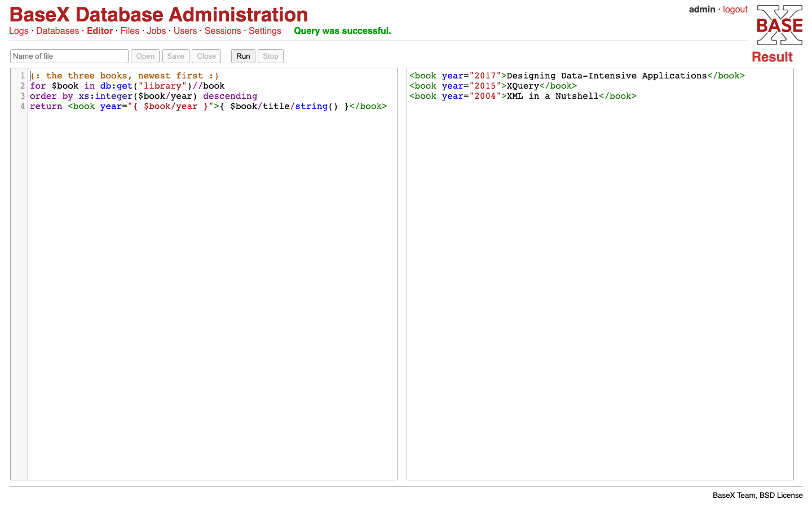Viewport: 812px width, 508px height.
Task: Click the BaseX logo icon
Action: pyautogui.click(x=779, y=25)
